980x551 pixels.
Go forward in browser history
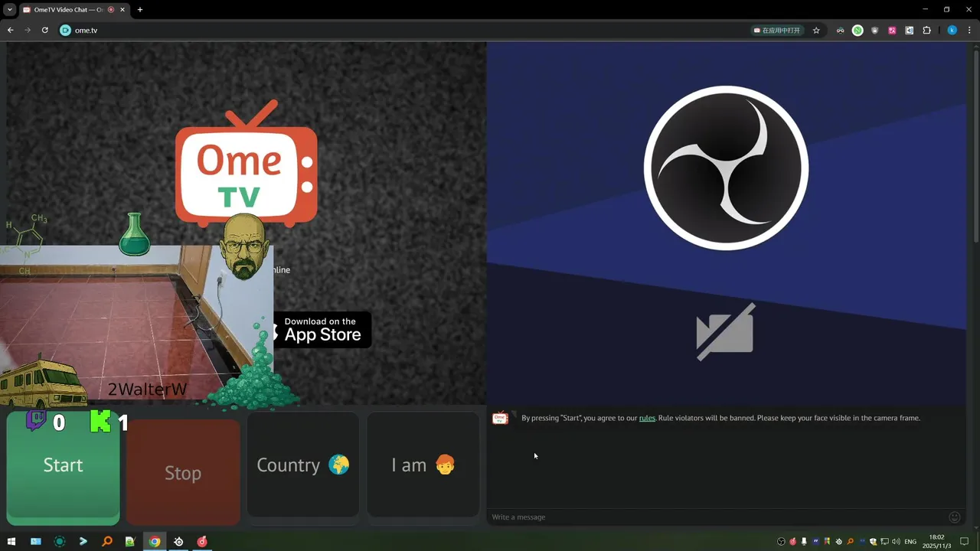pos(28,31)
